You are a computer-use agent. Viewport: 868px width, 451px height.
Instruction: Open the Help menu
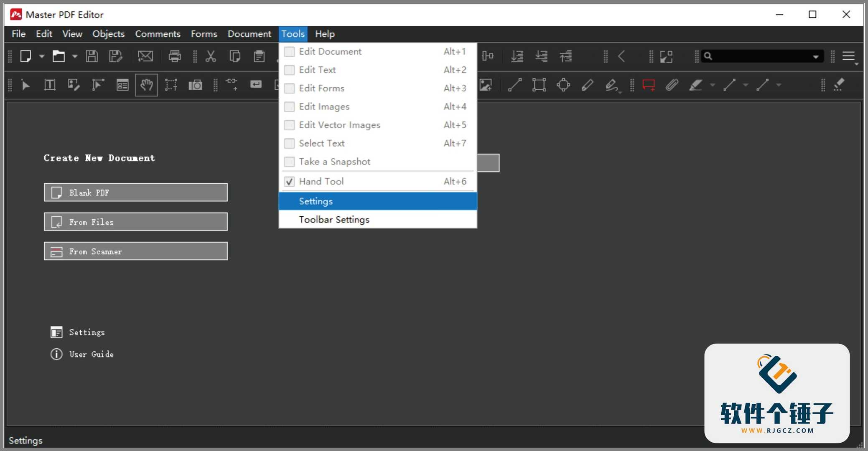point(325,34)
